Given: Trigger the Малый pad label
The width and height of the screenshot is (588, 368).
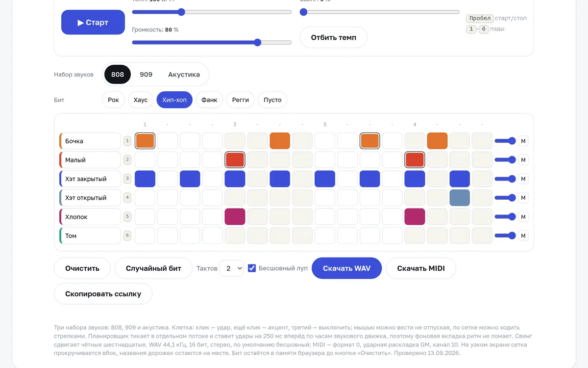Looking at the screenshot, I should [90, 160].
